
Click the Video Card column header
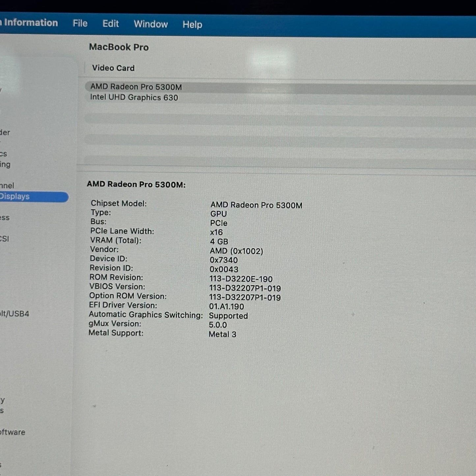[113, 68]
